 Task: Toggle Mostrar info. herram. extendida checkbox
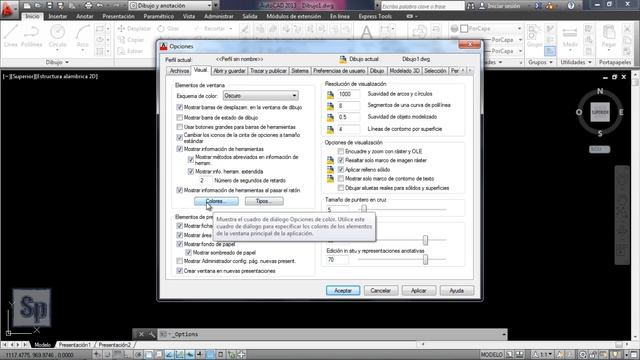[x=191, y=171]
